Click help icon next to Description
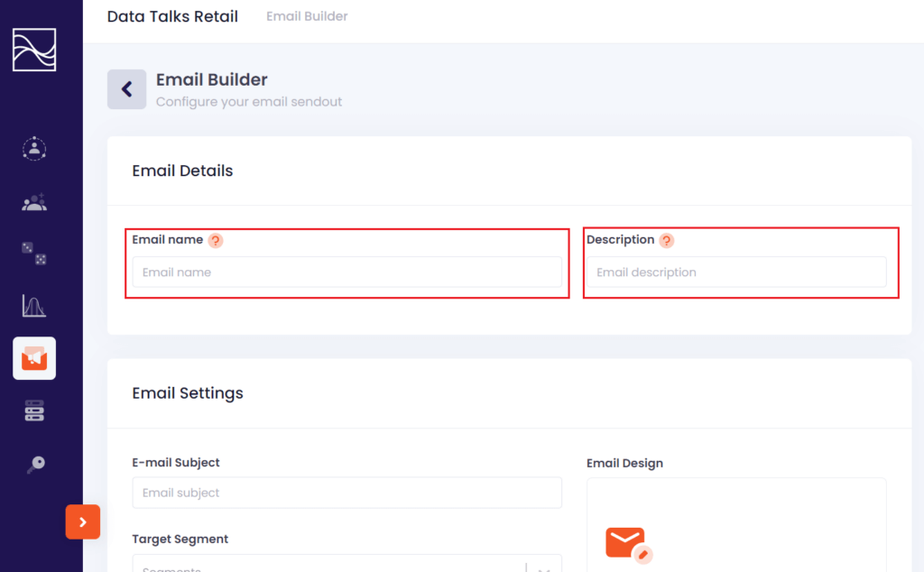This screenshot has height=572, width=924. point(667,240)
